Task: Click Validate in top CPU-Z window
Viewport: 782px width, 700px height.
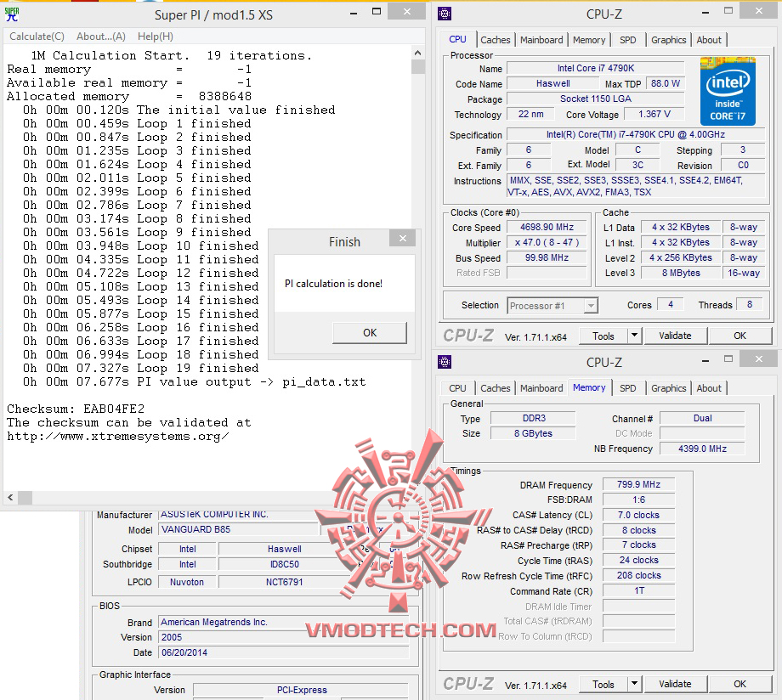Action: click(x=675, y=336)
